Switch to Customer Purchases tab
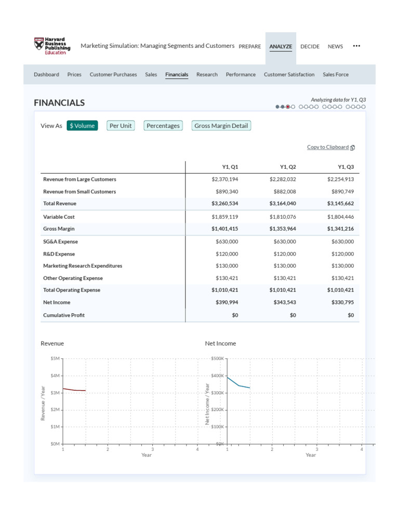 pos(113,74)
